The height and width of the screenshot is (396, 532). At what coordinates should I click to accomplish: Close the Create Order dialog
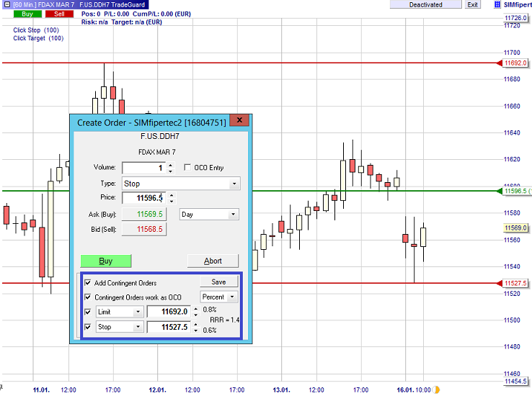click(x=239, y=122)
